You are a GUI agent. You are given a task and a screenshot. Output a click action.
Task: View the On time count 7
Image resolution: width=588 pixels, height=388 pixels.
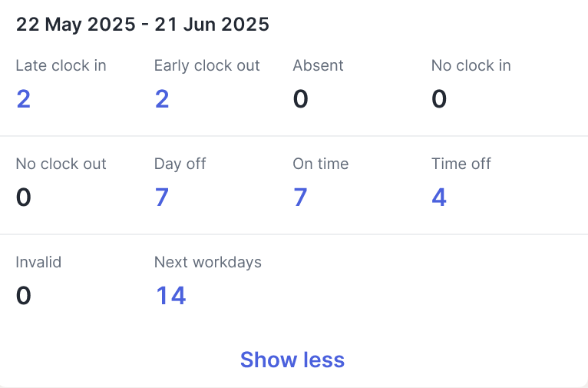click(x=300, y=197)
